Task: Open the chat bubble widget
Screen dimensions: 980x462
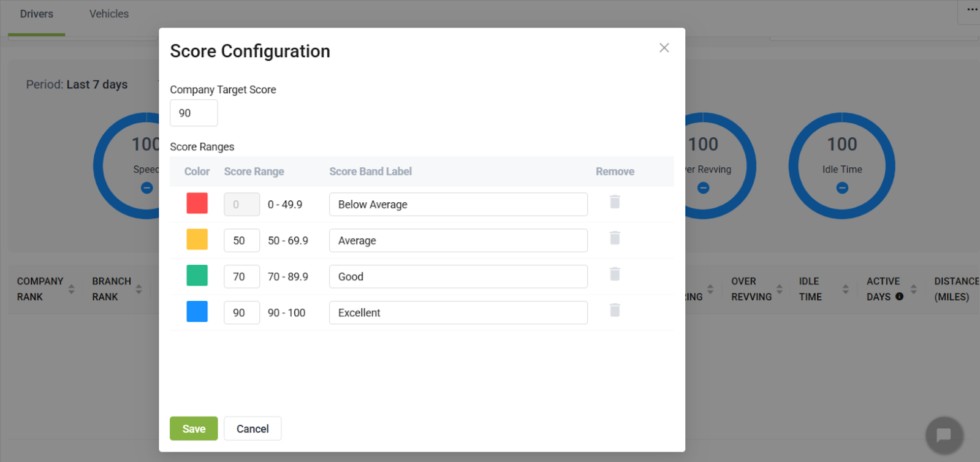Action: 944,435
